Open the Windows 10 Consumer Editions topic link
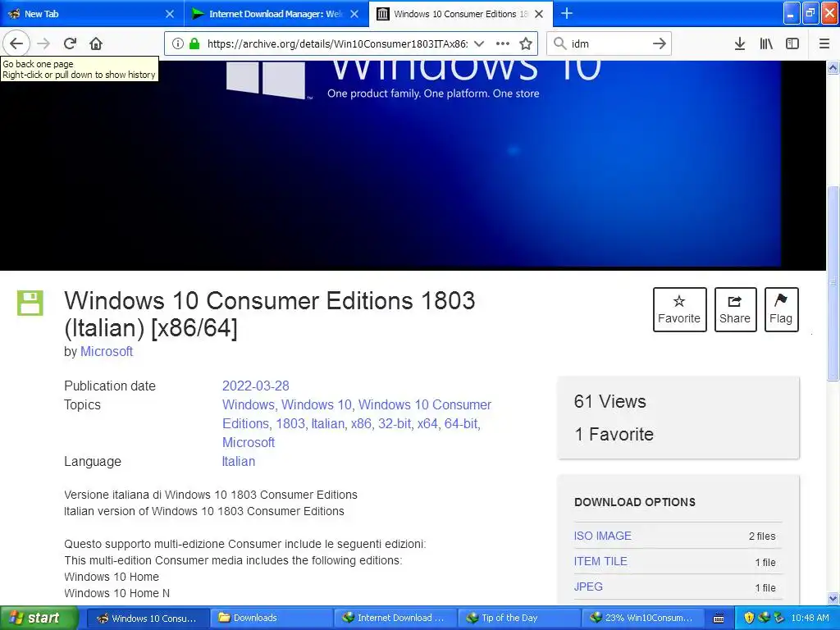The width and height of the screenshot is (840, 630). 357,414
